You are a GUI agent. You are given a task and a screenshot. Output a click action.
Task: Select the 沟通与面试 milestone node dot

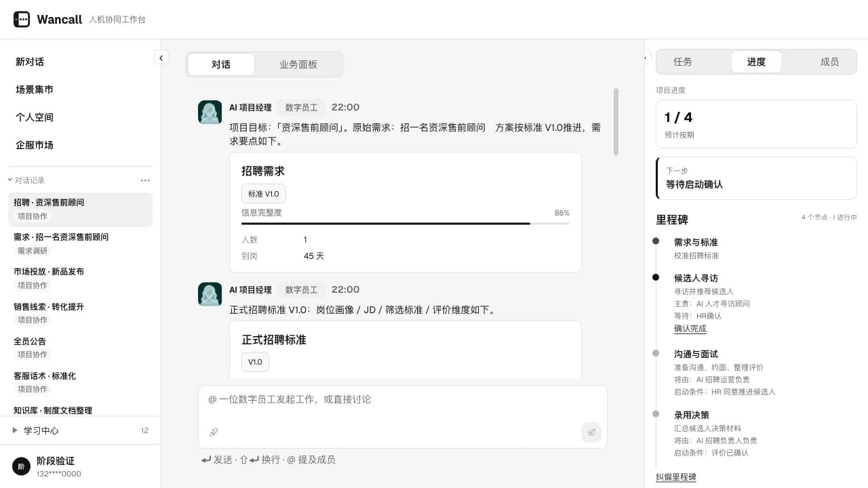pyautogui.click(x=656, y=353)
